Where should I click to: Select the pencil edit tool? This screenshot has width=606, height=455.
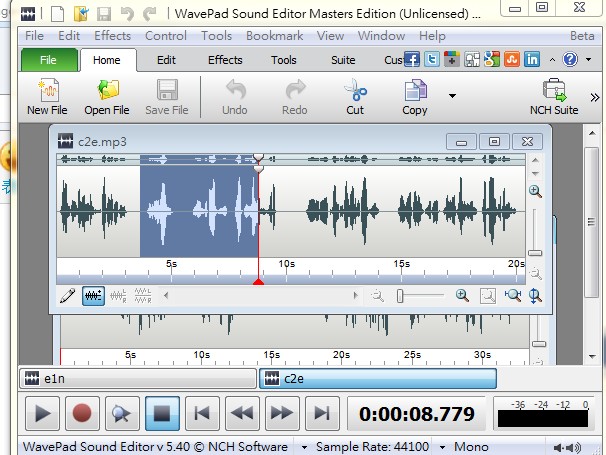(x=68, y=296)
